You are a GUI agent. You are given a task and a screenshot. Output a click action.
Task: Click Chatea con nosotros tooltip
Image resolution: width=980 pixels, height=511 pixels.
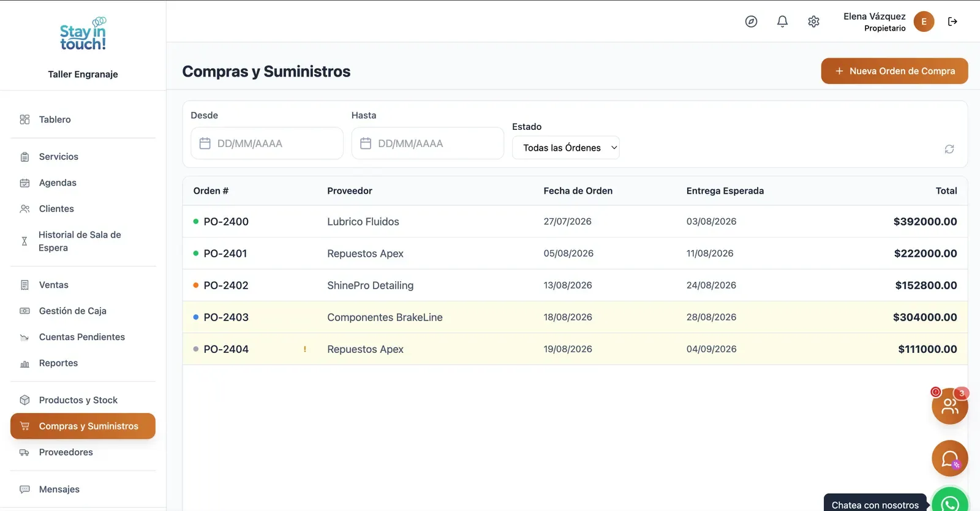[875, 504]
